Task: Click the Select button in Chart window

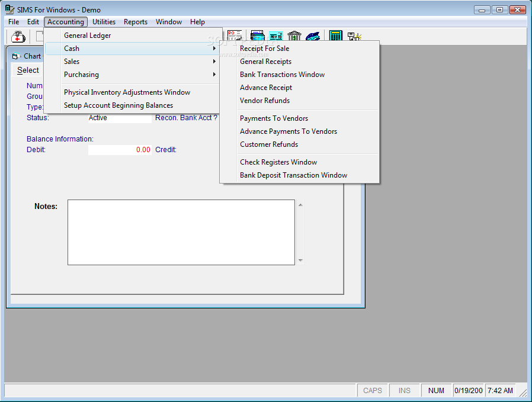Action: (x=28, y=70)
